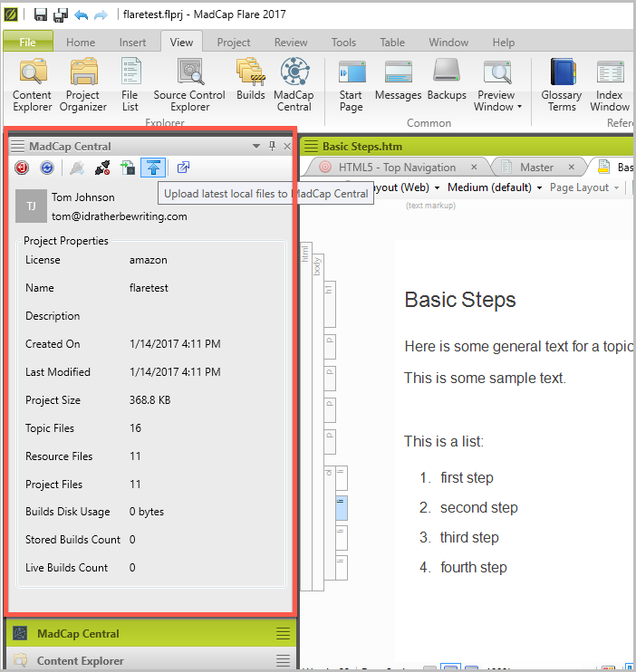Click the Project Size value 368.8 KB
636x672 pixels.
(150, 400)
